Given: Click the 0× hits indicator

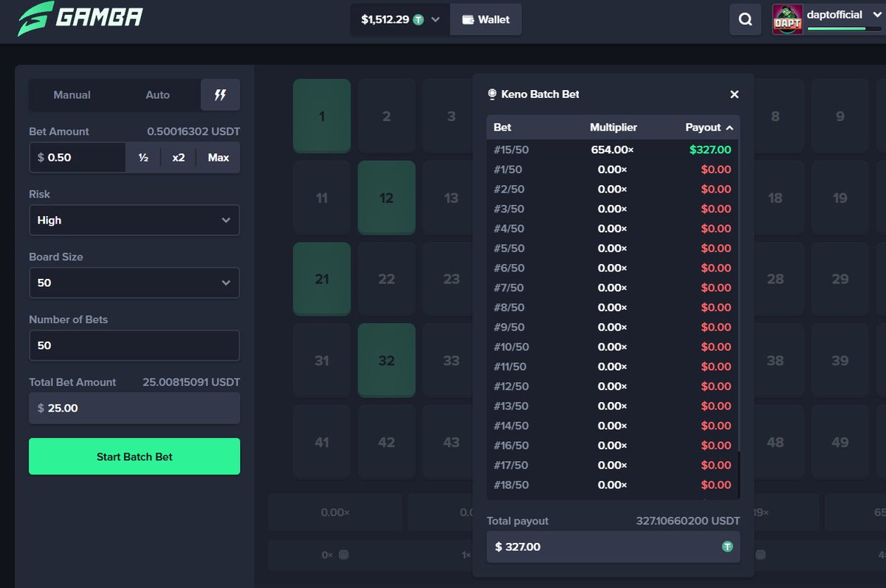Looking at the screenshot, I should coord(335,555).
